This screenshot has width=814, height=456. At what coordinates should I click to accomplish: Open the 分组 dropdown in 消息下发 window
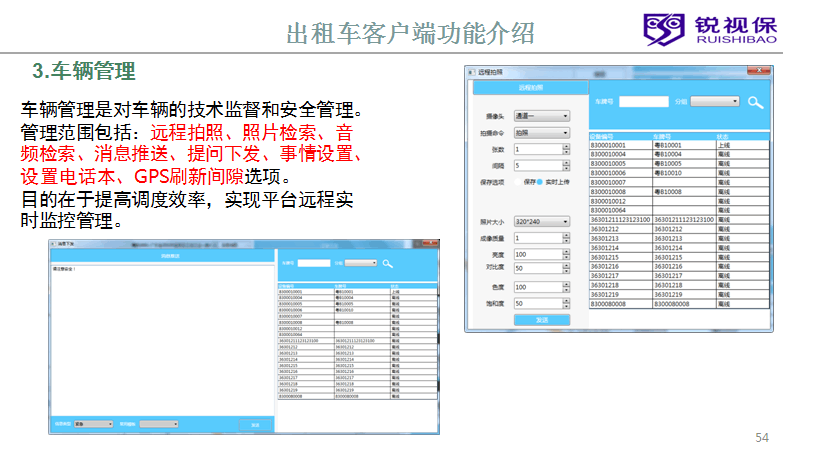pyautogui.click(x=361, y=263)
